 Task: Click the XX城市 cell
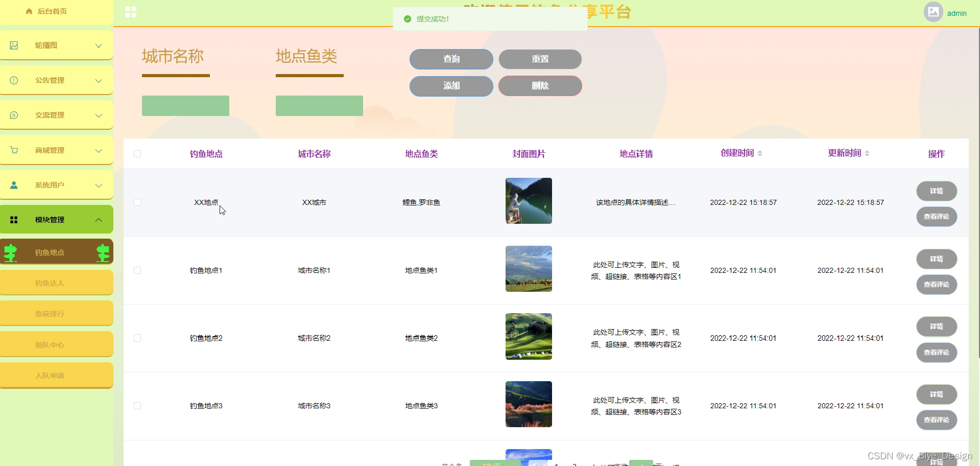[x=314, y=202]
